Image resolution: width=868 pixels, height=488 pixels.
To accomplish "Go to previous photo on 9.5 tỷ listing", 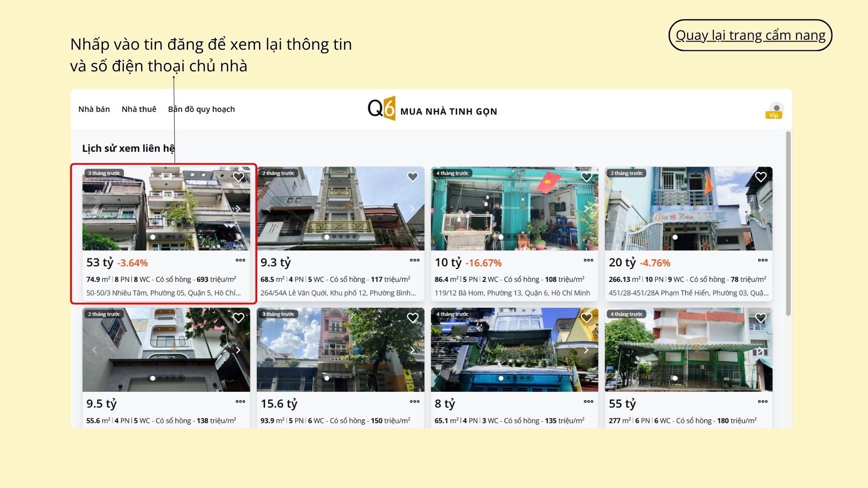I will click(95, 350).
